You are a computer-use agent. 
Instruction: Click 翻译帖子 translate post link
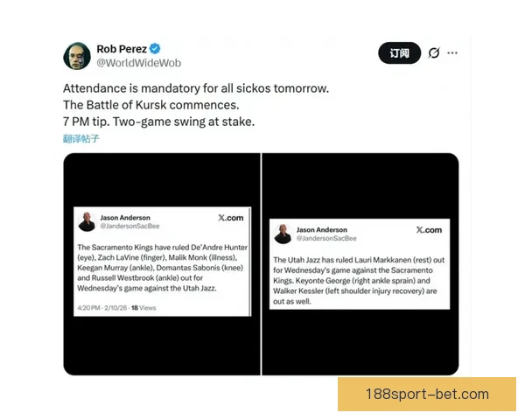[81, 138]
